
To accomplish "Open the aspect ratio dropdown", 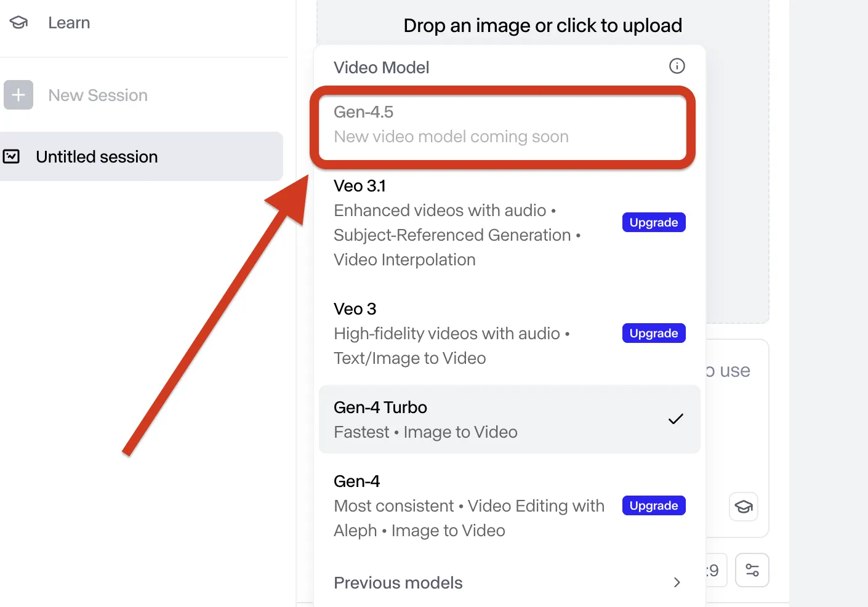I will (x=714, y=570).
